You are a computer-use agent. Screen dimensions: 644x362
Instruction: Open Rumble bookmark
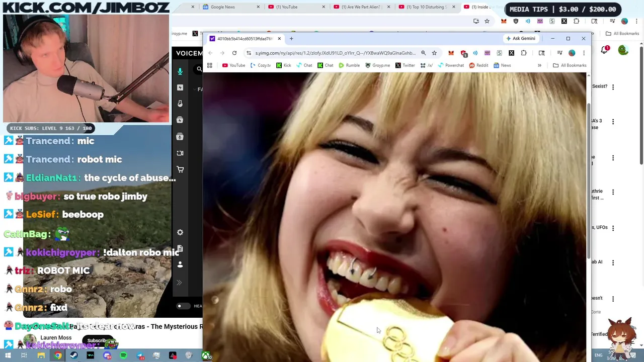point(349,65)
